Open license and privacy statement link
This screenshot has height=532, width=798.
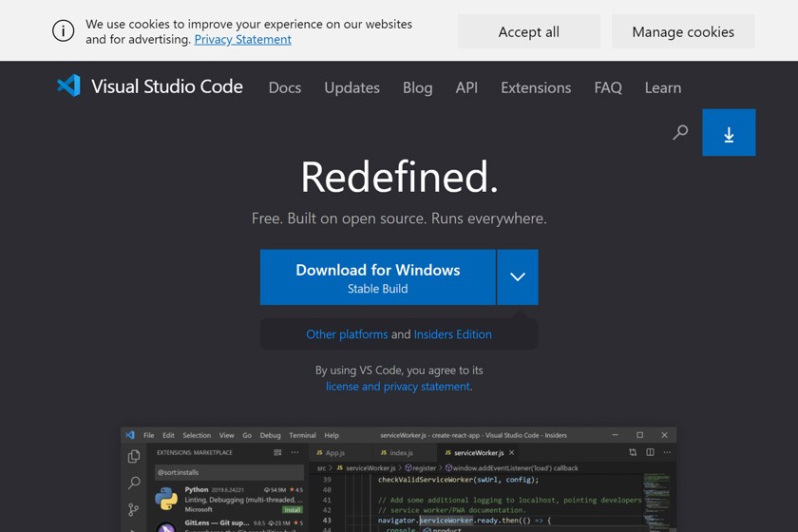coord(398,387)
